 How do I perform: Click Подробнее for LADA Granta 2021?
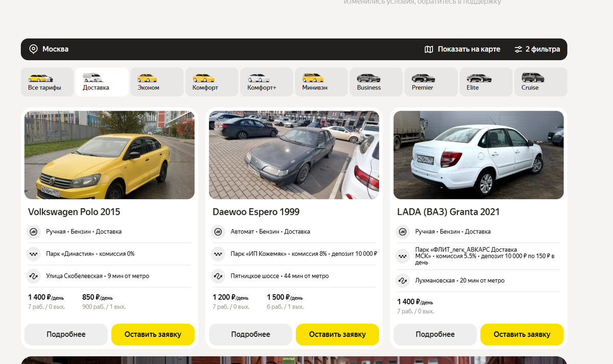click(435, 334)
